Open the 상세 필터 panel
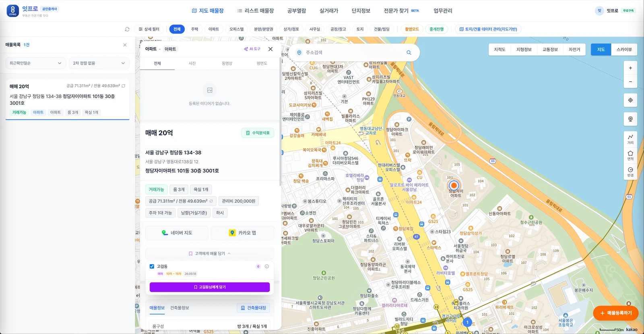 tap(149, 29)
